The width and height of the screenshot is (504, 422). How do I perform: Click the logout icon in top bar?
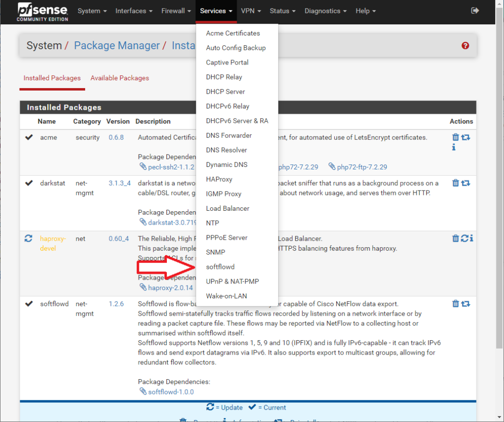coord(475,11)
